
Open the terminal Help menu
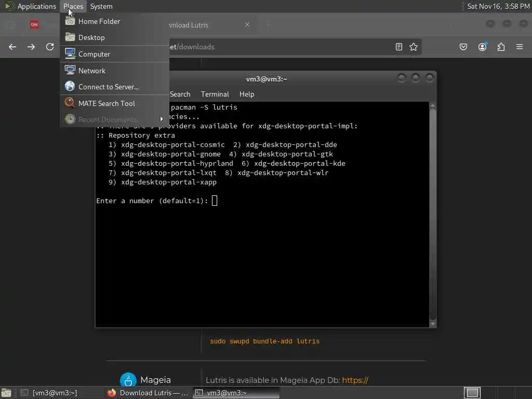pos(247,95)
